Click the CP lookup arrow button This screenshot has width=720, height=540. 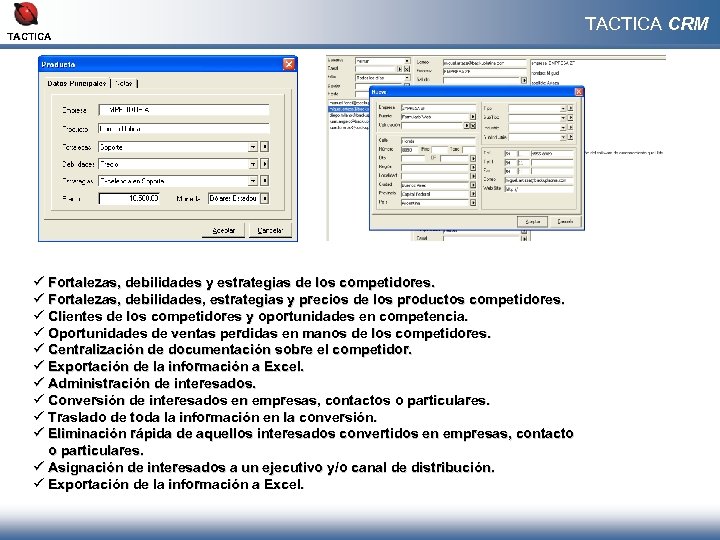point(472,158)
